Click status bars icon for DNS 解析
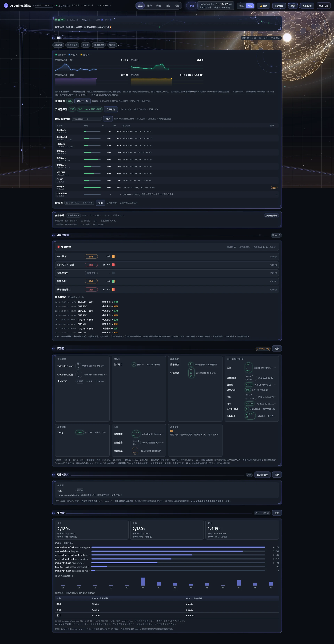Image resolution: width=334 pixels, height=644 pixels. point(114,257)
